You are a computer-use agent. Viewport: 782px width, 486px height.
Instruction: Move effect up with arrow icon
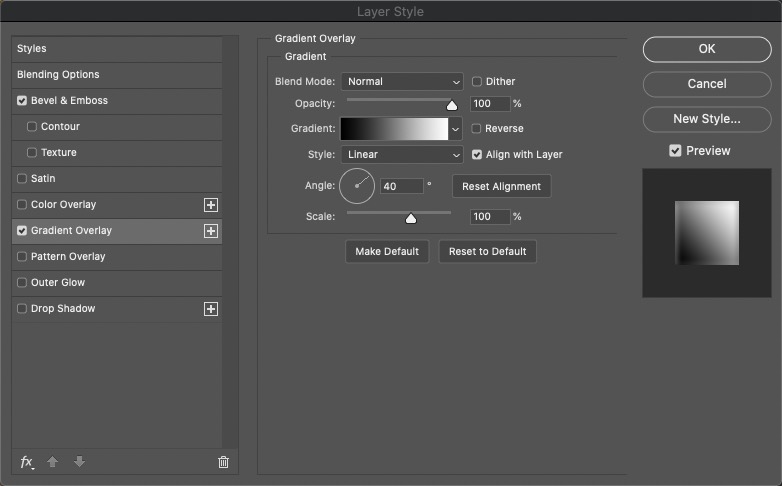click(52, 462)
